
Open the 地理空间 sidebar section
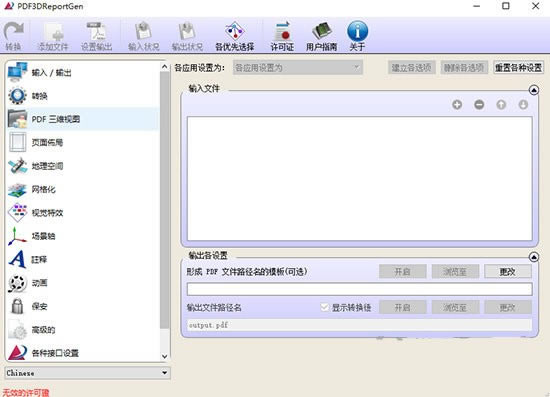[x=83, y=166]
